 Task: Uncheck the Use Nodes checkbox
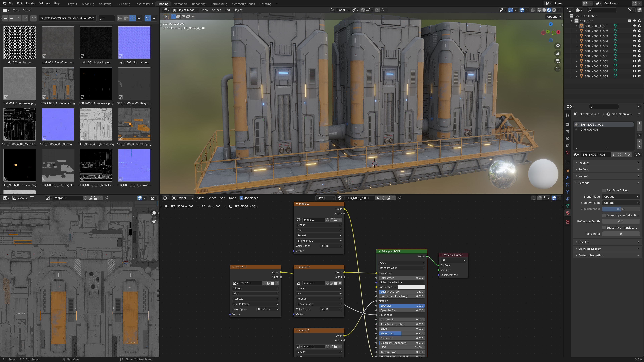(241, 198)
